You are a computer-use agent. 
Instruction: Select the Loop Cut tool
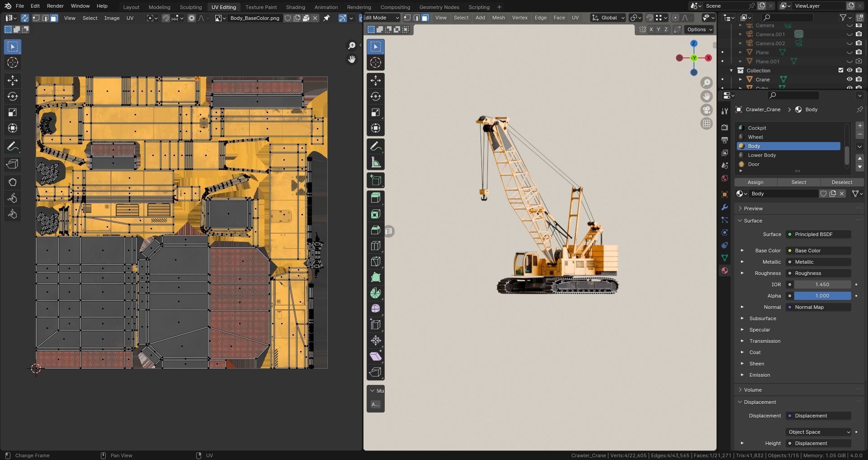376,246
